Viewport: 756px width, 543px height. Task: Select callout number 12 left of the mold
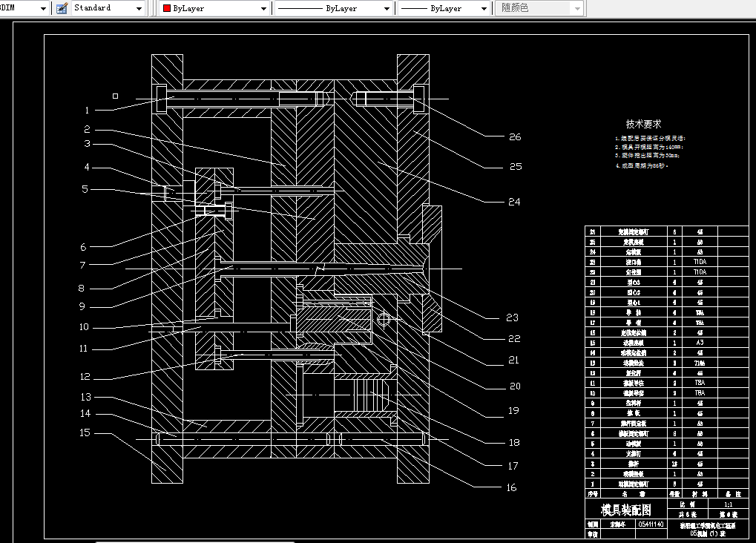tap(85, 377)
